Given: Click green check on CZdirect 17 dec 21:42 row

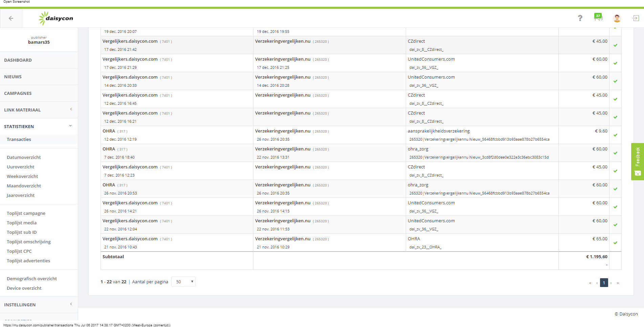Looking at the screenshot, I should pyautogui.click(x=615, y=45).
